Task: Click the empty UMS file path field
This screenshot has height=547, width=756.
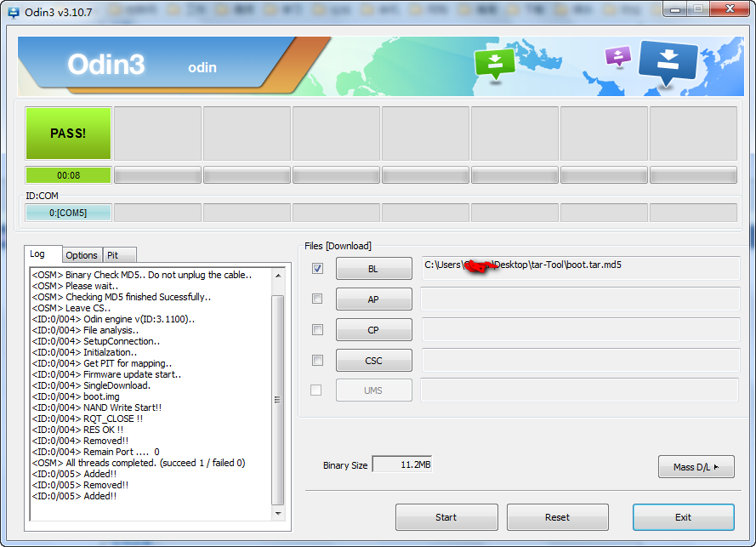Action: pyautogui.click(x=579, y=390)
